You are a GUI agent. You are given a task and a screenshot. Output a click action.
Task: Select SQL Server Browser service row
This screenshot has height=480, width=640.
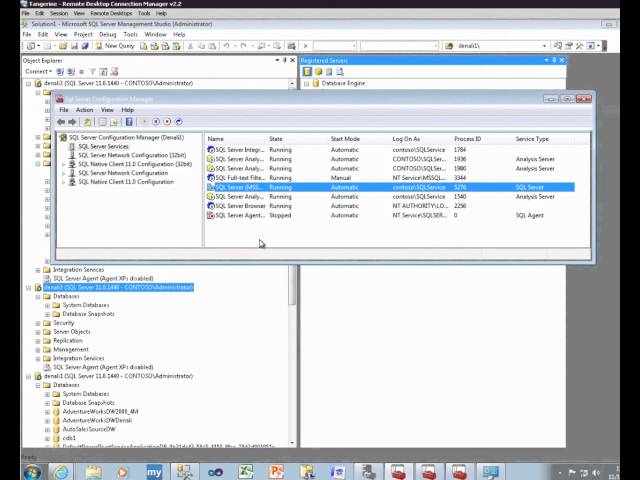(x=391, y=206)
